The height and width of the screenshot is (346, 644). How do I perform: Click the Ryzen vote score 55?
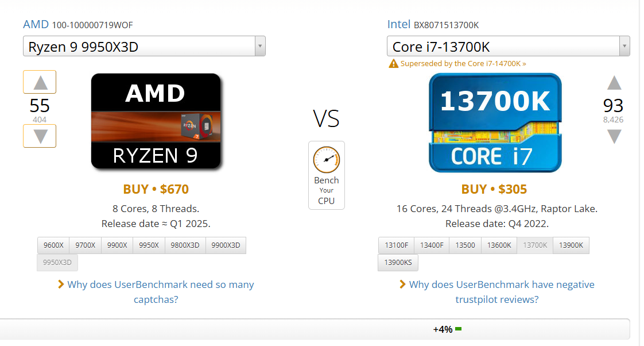[x=40, y=106]
